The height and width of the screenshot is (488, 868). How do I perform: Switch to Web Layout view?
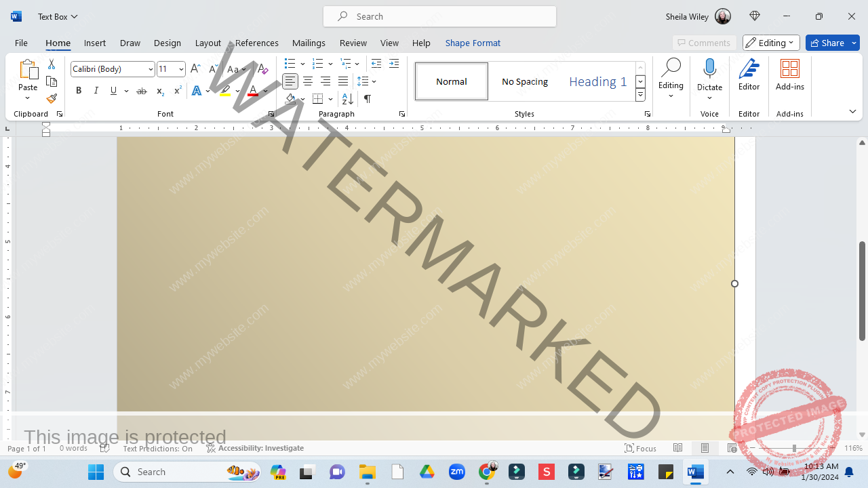pos(732,448)
